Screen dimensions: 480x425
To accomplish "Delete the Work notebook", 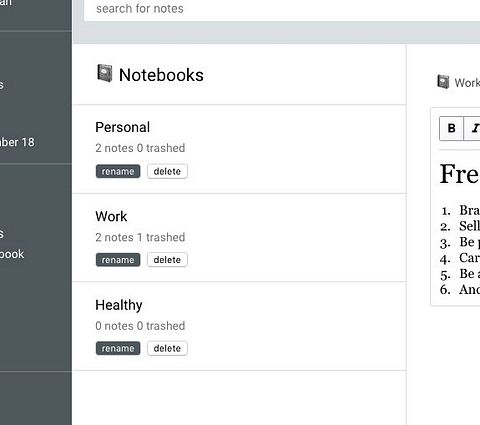I will tap(167, 260).
